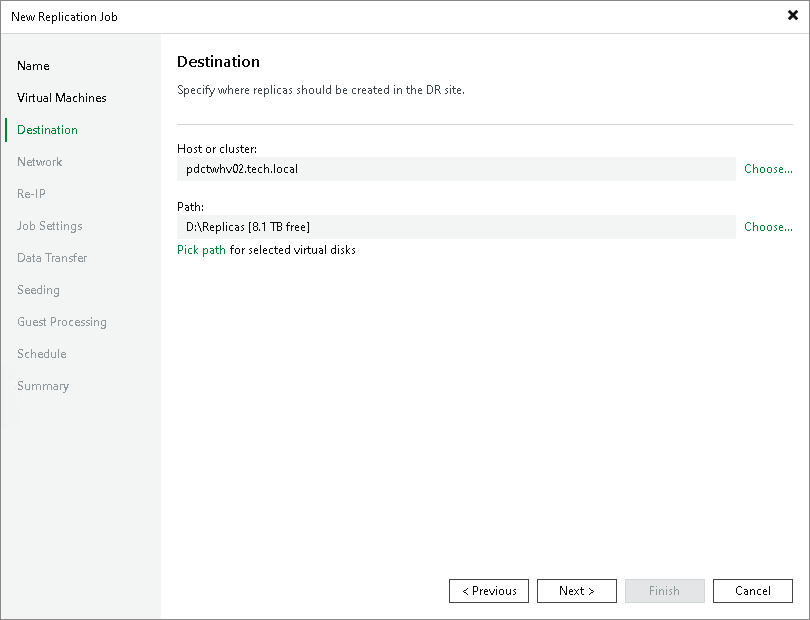The height and width of the screenshot is (620, 810).
Task: Open the Data Transfer step
Action: [x=51, y=257]
